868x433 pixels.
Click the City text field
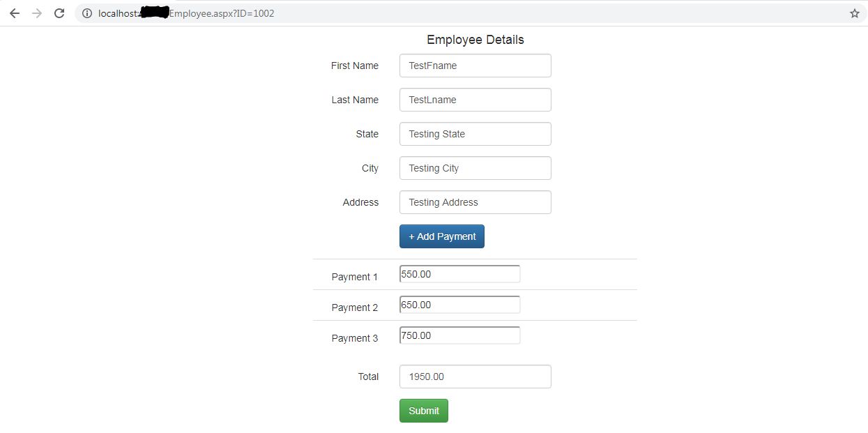[475, 168]
